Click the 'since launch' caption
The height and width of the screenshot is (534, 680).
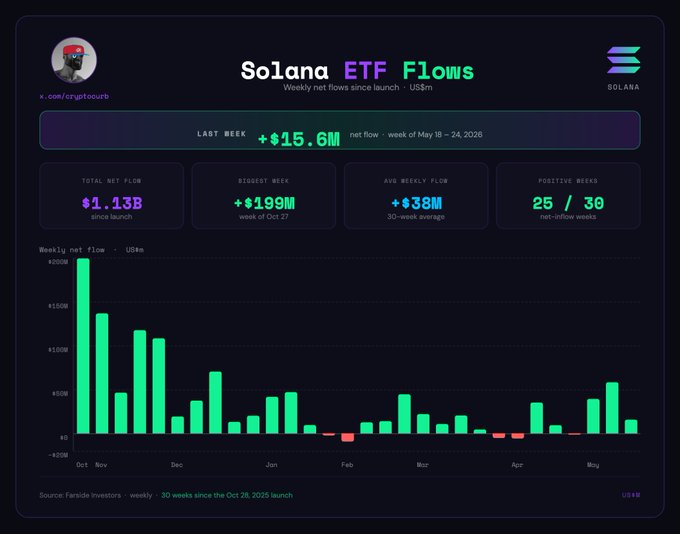(111, 216)
